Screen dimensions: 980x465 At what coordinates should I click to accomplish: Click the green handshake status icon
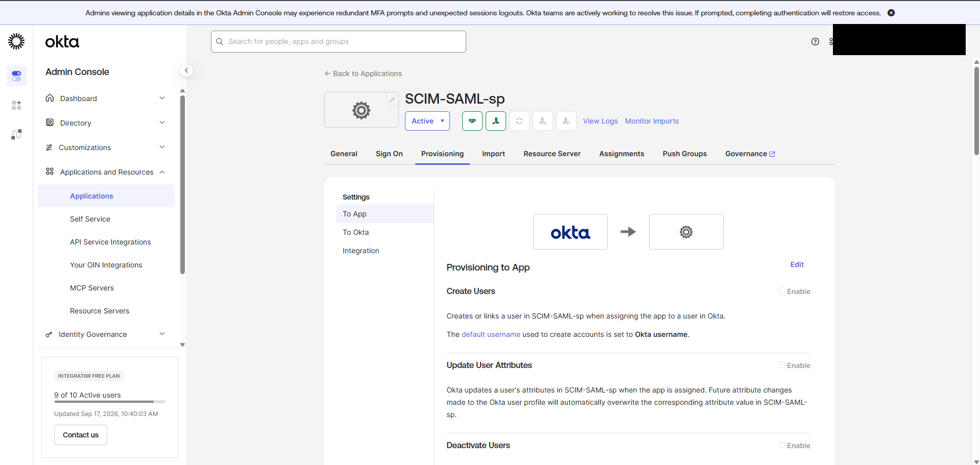pyautogui.click(x=472, y=121)
